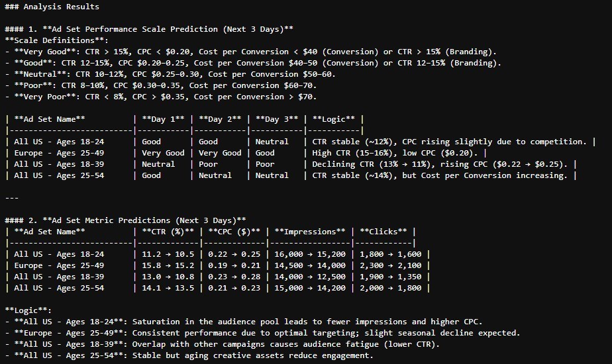Click the "15.8 → 15.2" CTR value
The height and width of the screenshot is (364, 612).
168,265
